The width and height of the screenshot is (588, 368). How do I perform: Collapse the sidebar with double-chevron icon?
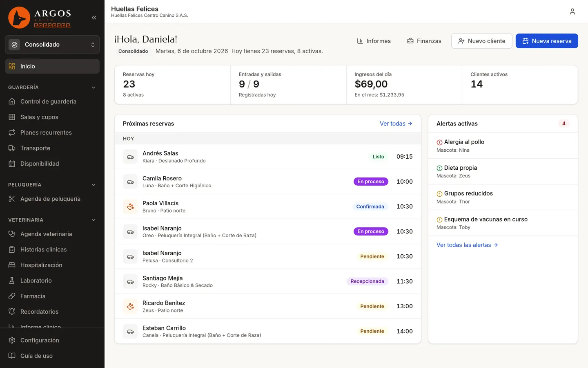coord(94,18)
